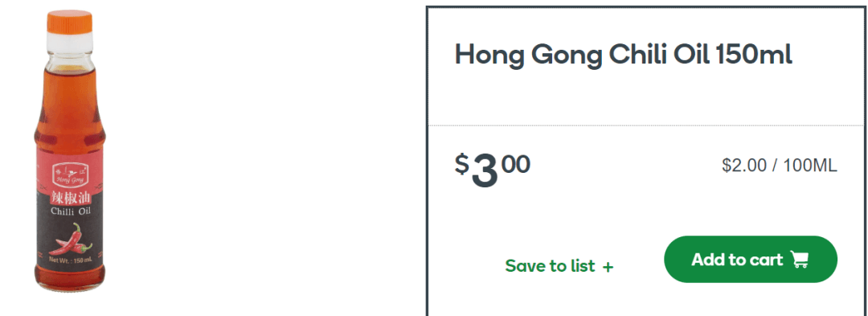
Task: Click the shopping cart icon in the green button
Action: [x=800, y=260]
